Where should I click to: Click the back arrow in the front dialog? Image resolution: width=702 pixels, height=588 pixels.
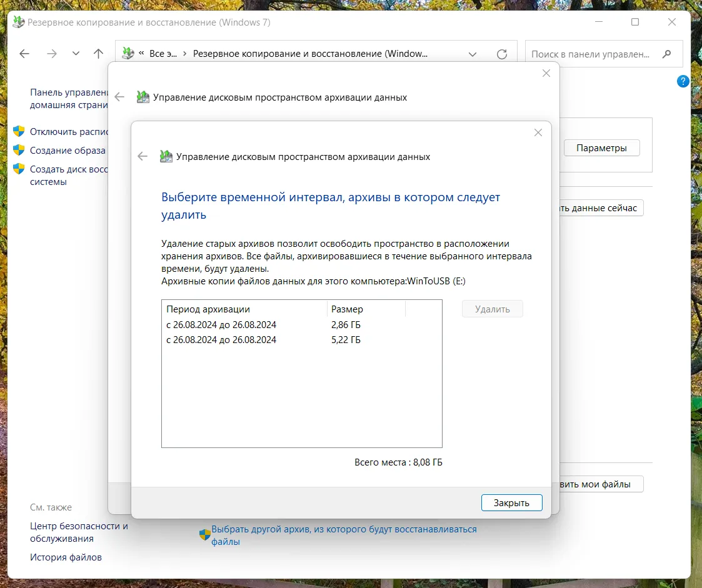143,157
